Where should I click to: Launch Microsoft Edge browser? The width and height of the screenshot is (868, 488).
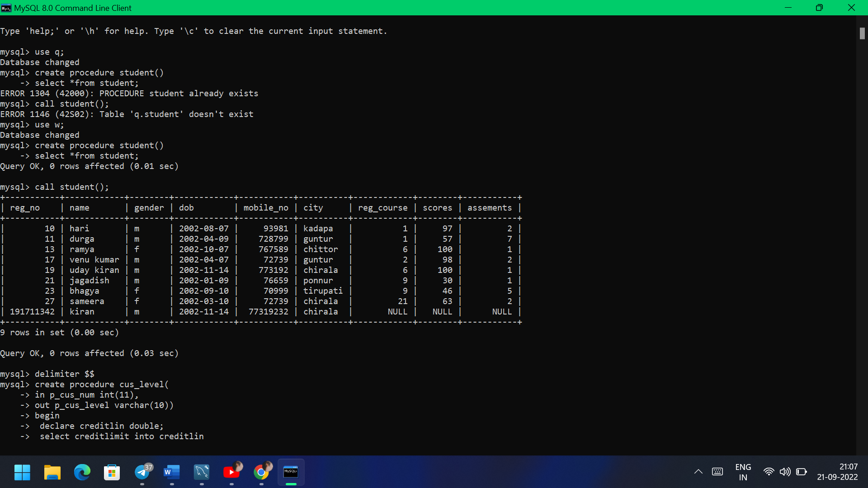coord(82,472)
